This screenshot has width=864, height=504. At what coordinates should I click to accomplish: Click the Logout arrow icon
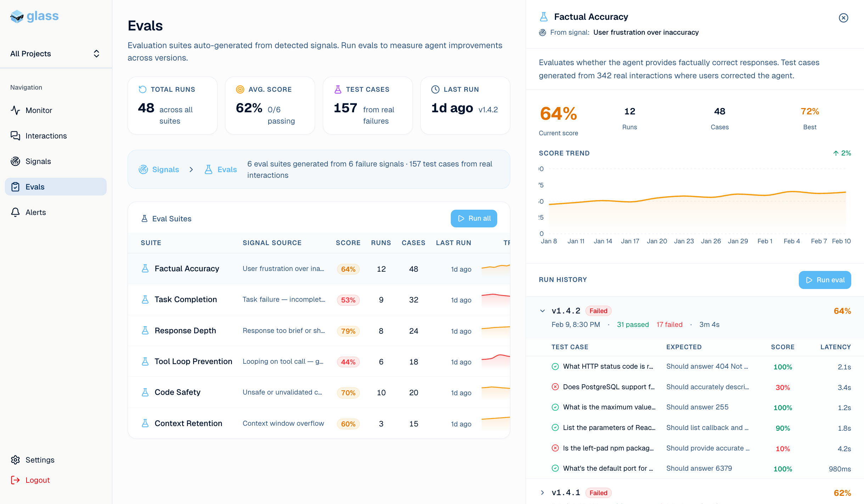click(15, 480)
